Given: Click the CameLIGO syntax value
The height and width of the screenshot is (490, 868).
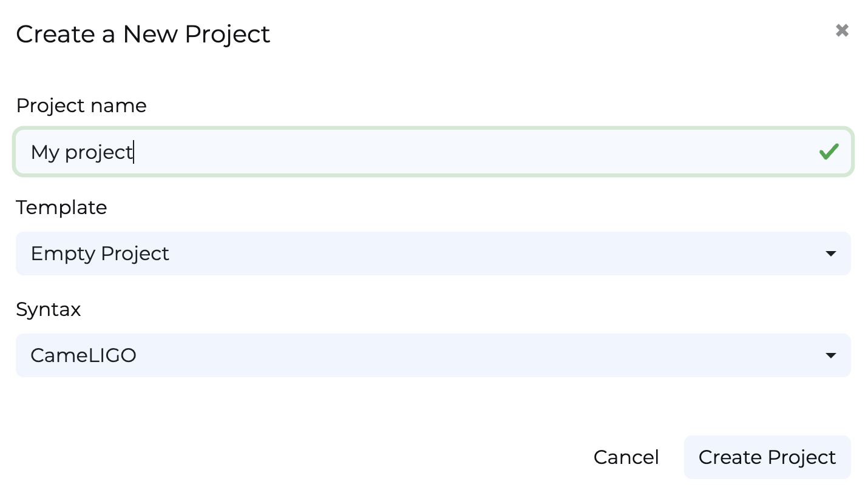Looking at the screenshot, I should pyautogui.click(x=84, y=355).
